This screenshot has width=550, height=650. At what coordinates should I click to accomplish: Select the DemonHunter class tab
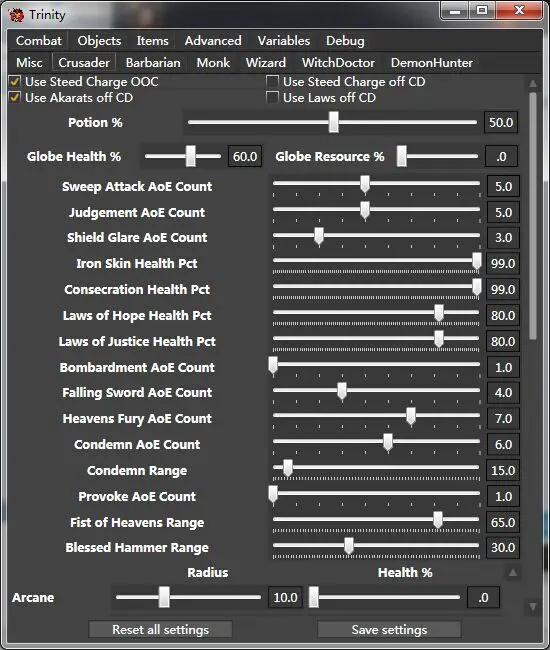coord(431,63)
